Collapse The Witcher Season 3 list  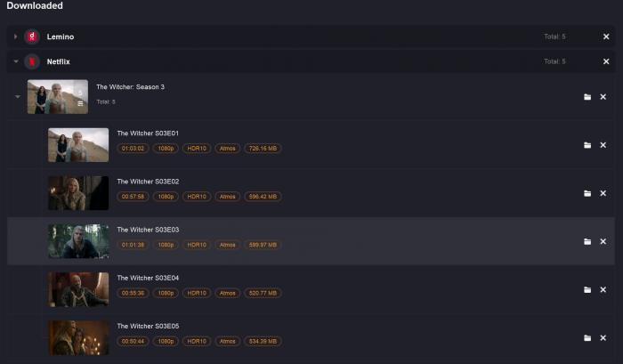pyautogui.click(x=18, y=97)
